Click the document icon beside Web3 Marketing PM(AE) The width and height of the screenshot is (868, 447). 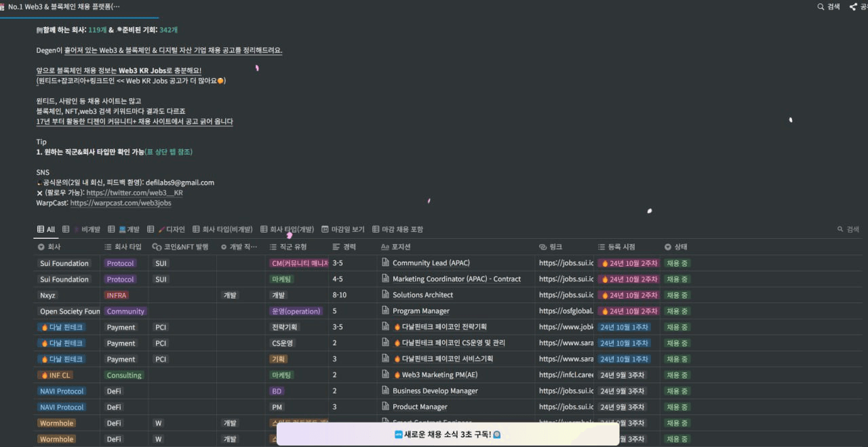tap(385, 375)
